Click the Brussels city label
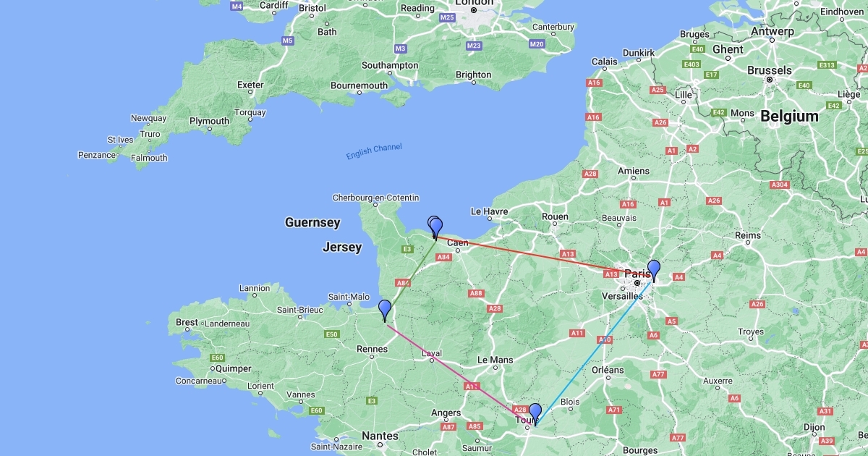This screenshot has width=868, height=456. (770, 70)
